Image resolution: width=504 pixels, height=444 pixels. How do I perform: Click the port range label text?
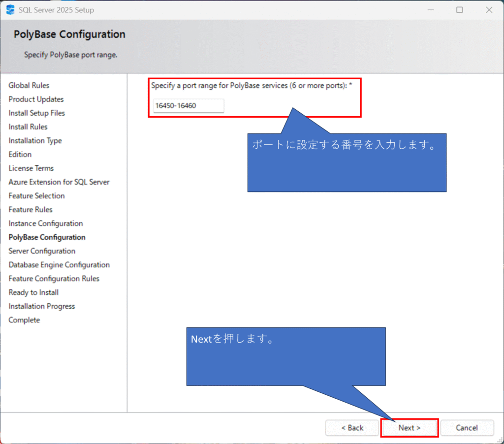(x=252, y=86)
